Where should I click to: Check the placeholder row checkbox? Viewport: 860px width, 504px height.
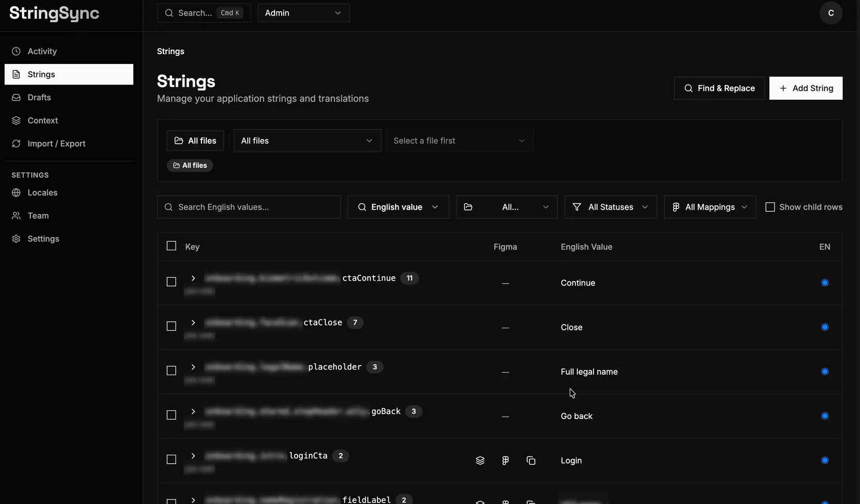[171, 371]
